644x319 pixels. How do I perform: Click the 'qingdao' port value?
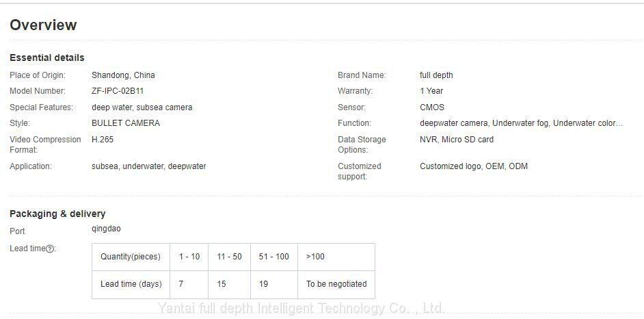click(106, 229)
